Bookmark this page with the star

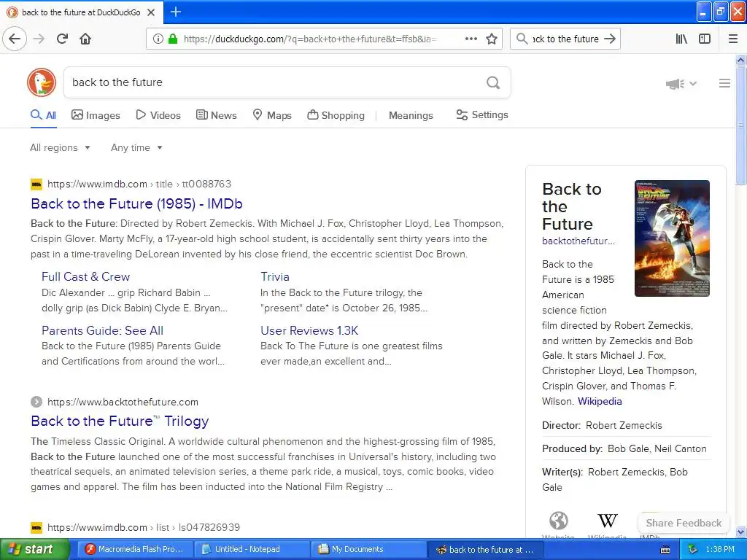(492, 39)
